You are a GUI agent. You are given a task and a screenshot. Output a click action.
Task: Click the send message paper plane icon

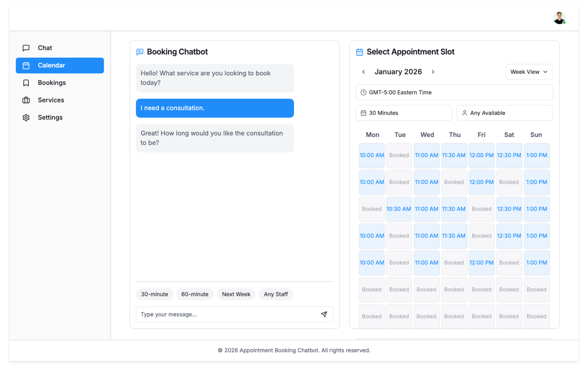[324, 314]
